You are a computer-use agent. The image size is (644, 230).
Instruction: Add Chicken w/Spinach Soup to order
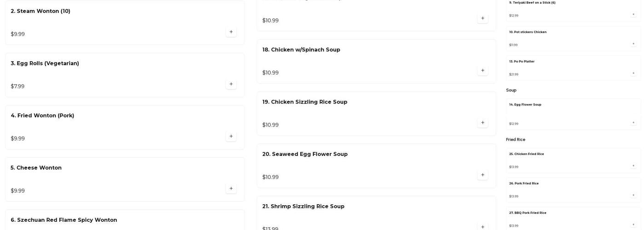pyautogui.click(x=483, y=71)
